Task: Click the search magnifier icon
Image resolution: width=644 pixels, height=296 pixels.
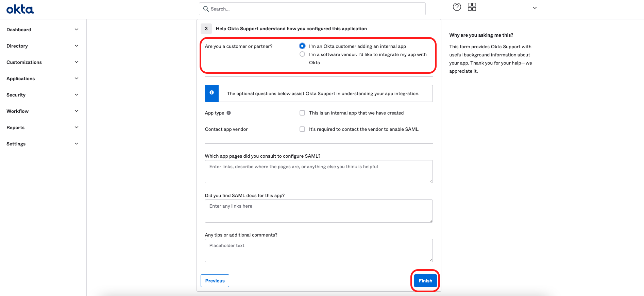Action: pos(206,9)
